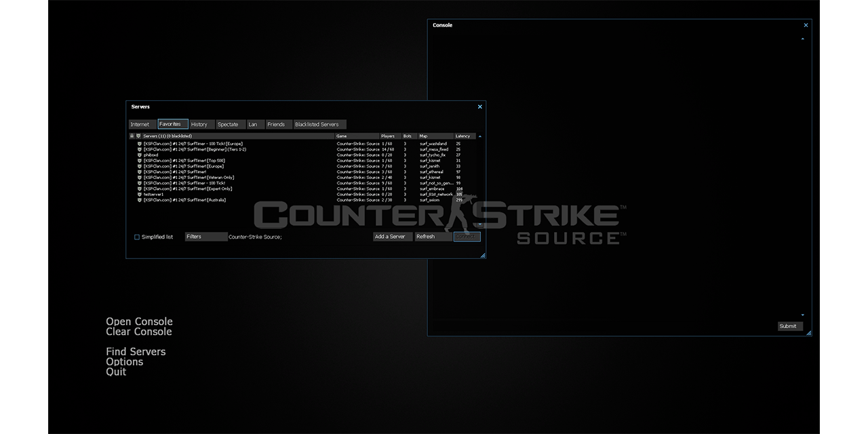This screenshot has height=434, width=868.
Task: Click the password lock column header icon
Action: [132, 136]
